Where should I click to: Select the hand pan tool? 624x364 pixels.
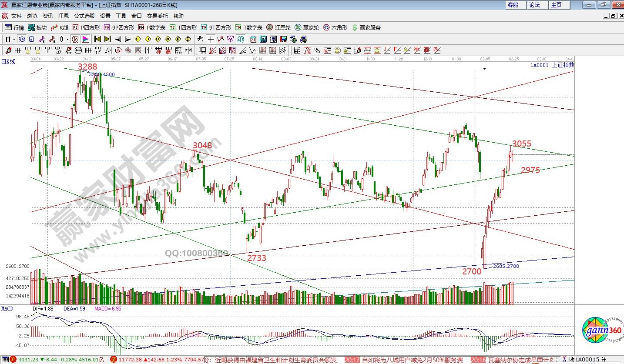(201, 39)
